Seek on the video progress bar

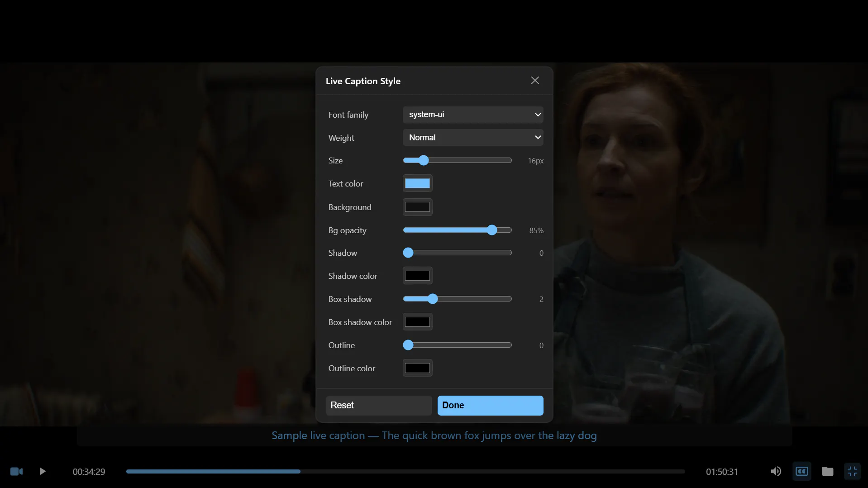tap(405, 471)
